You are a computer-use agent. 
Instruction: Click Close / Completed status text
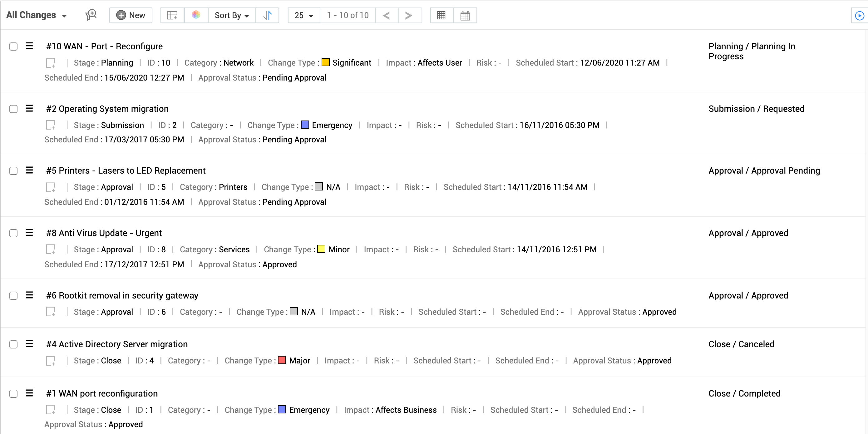(744, 393)
